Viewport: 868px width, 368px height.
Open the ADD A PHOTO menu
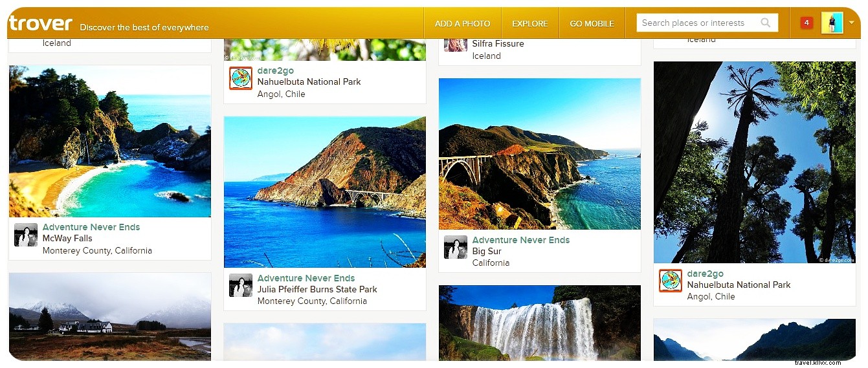(x=462, y=23)
